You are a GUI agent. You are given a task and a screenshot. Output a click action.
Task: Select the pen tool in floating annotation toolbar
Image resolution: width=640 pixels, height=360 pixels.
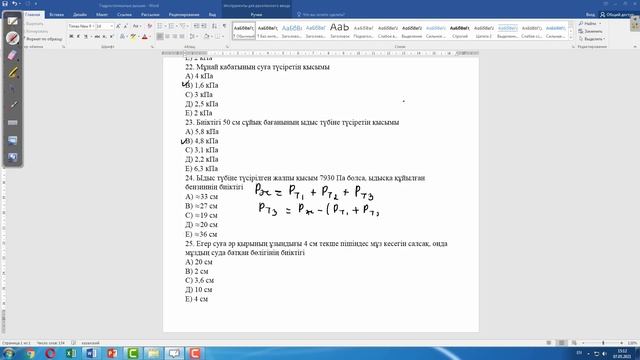pyautogui.click(x=13, y=20)
